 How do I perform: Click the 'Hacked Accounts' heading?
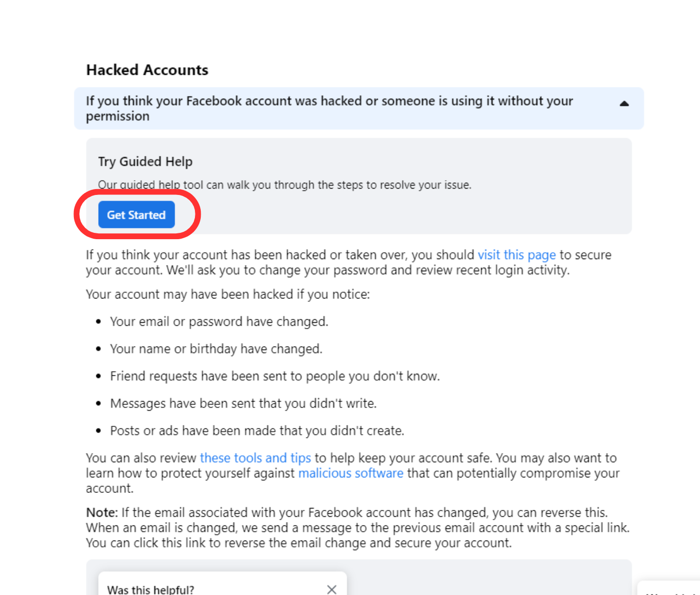(147, 70)
